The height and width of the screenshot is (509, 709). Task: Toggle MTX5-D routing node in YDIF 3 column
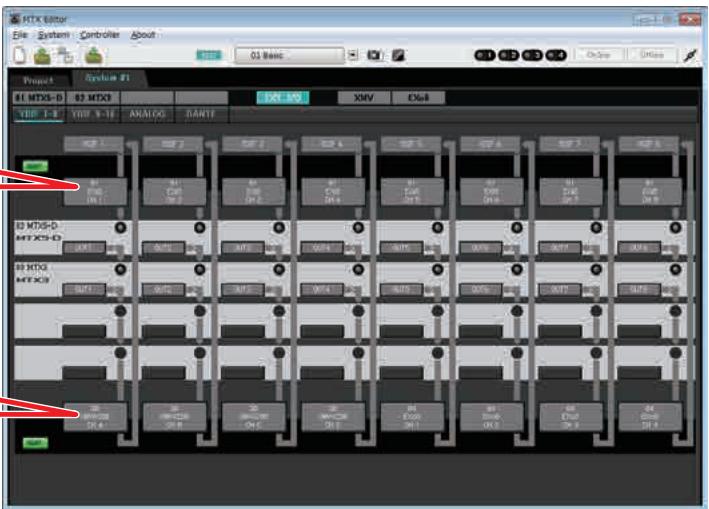coord(279,227)
